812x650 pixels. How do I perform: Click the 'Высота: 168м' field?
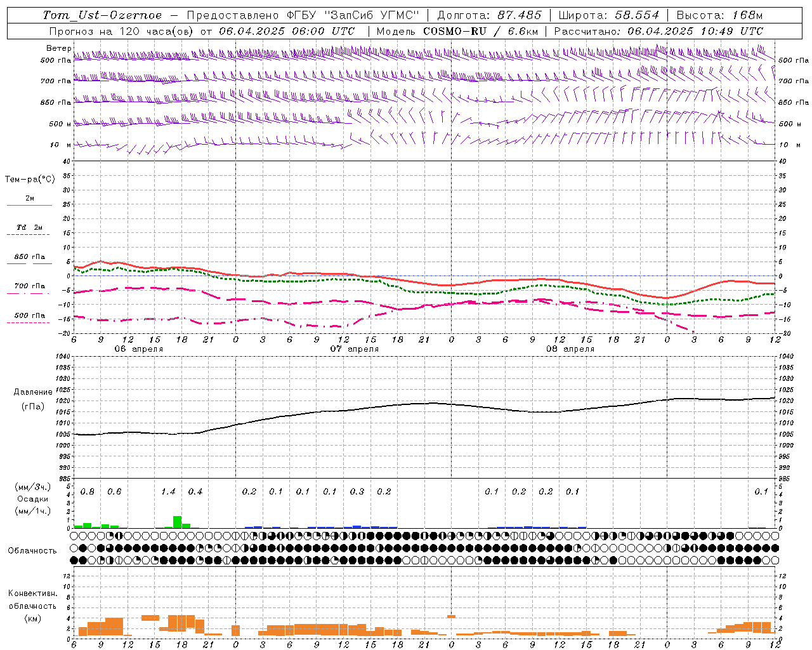[x=719, y=15]
